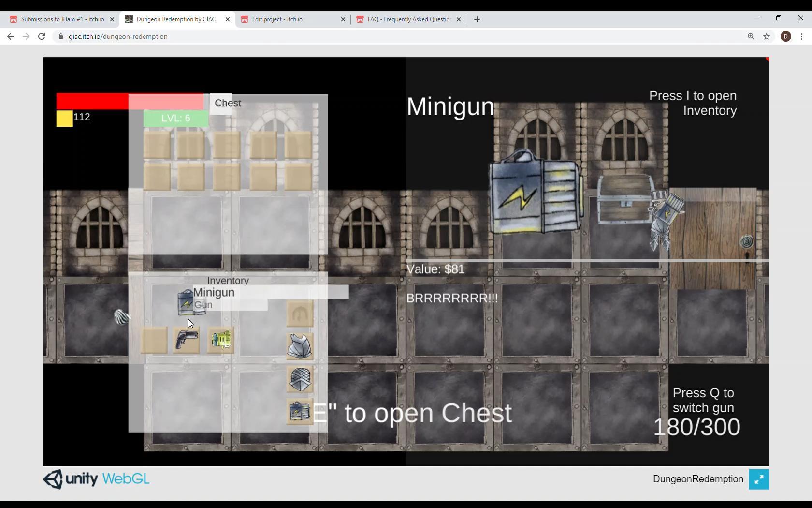
Task: Open the Chrome profile avatar menu
Action: (x=786, y=36)
